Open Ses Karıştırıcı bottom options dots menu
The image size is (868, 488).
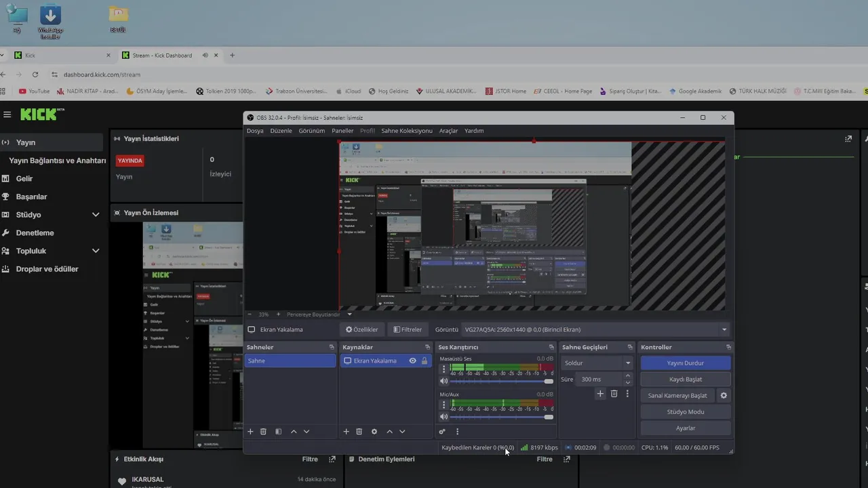[x=457, y=432]
